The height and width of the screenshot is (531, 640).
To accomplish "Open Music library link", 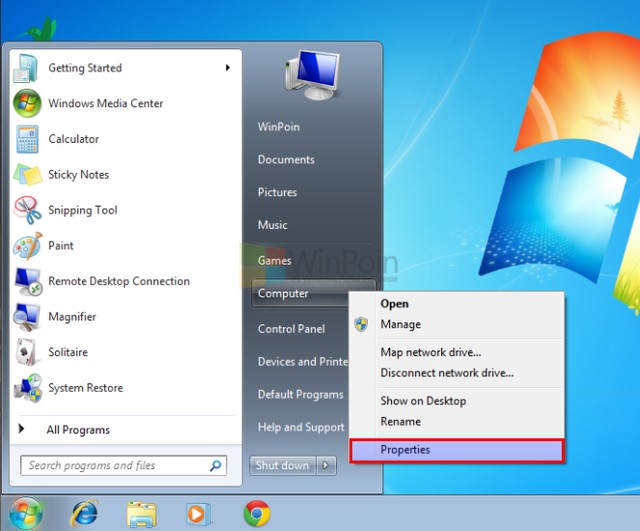I will [x=272, y=225].
